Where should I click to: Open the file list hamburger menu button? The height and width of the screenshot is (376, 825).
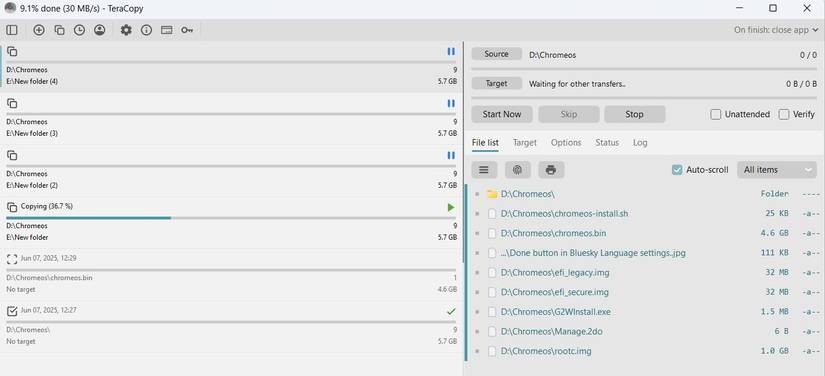coord(484,170)
